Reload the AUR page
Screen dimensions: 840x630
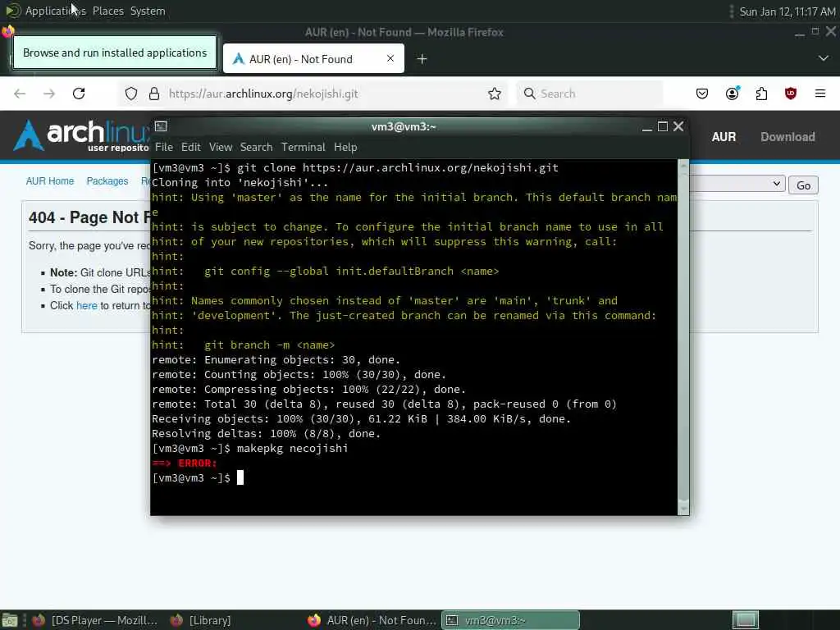pyautogui.click(x=79, y=94)
